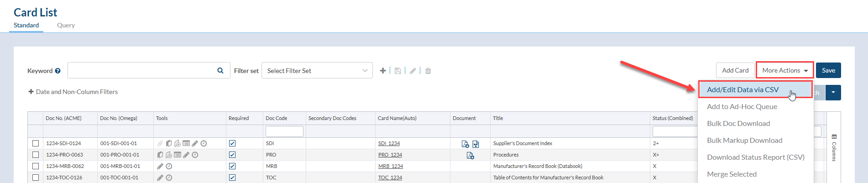Switch to the Standard tab

pos(26,25)
